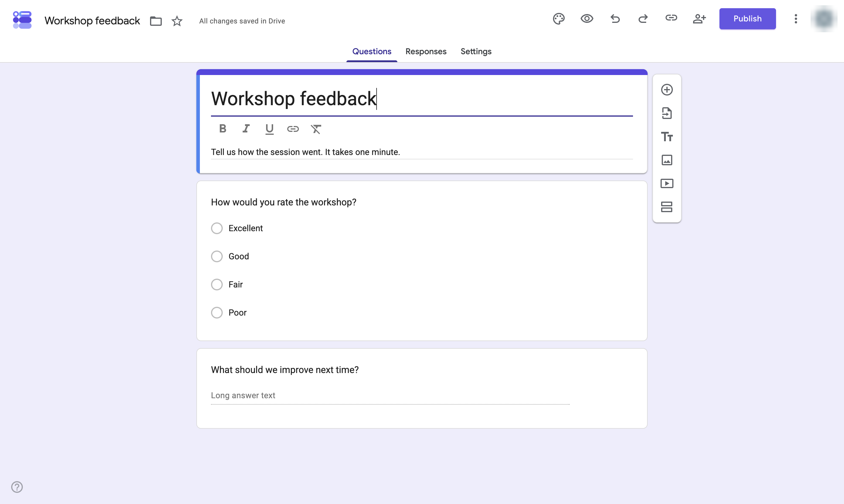Add a new question
Screen dimensions: 844x504
click(667, 90)
